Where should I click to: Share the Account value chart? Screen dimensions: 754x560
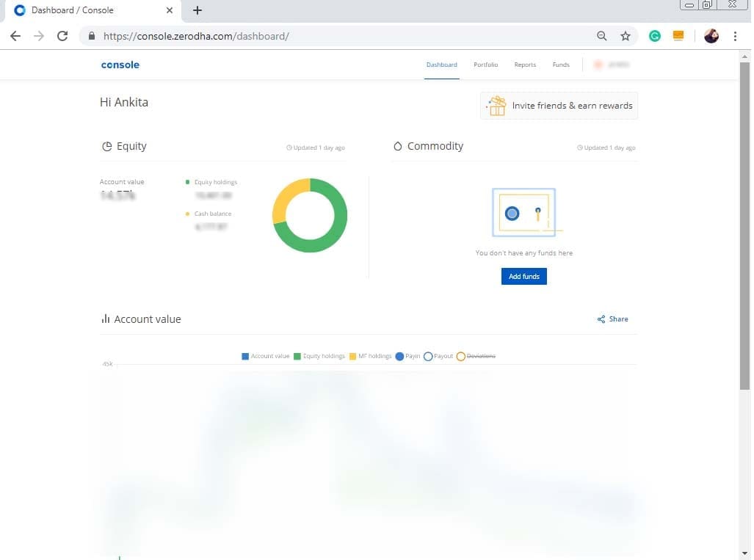(x=612, y=319)
